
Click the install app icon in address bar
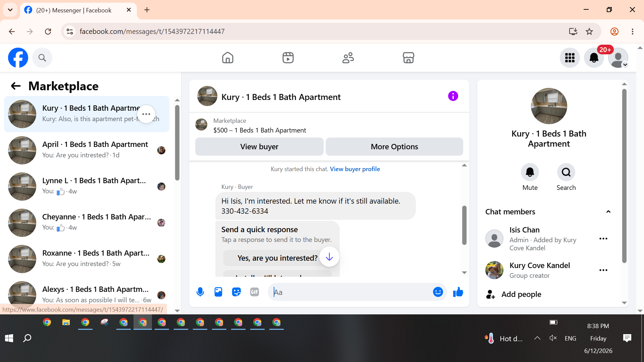(x=573, y=32)
